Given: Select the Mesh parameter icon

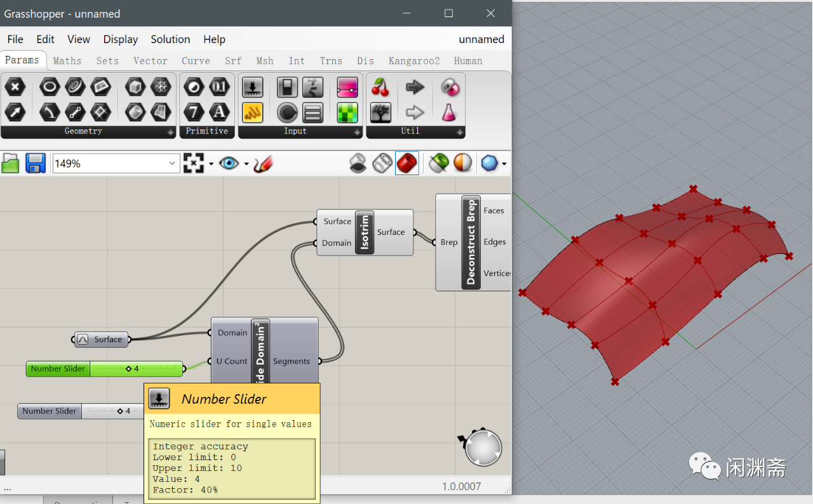Looking at the screenshot, I should tap(161, 87).
